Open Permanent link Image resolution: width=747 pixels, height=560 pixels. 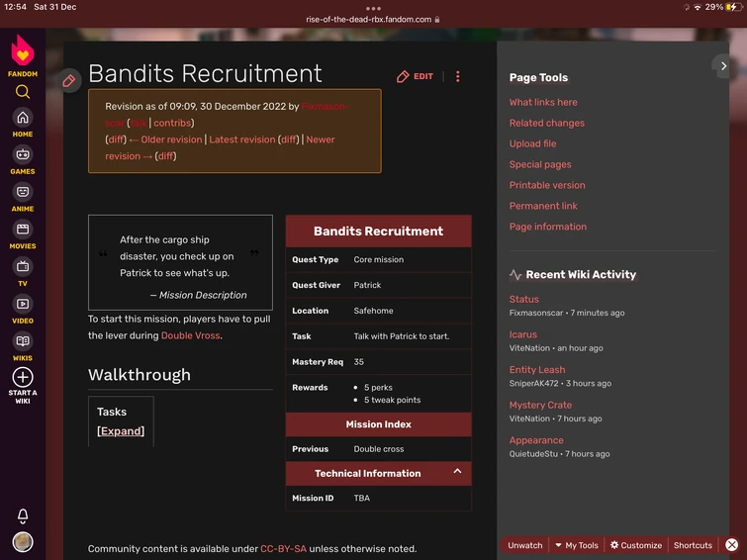tap(543, 206)
